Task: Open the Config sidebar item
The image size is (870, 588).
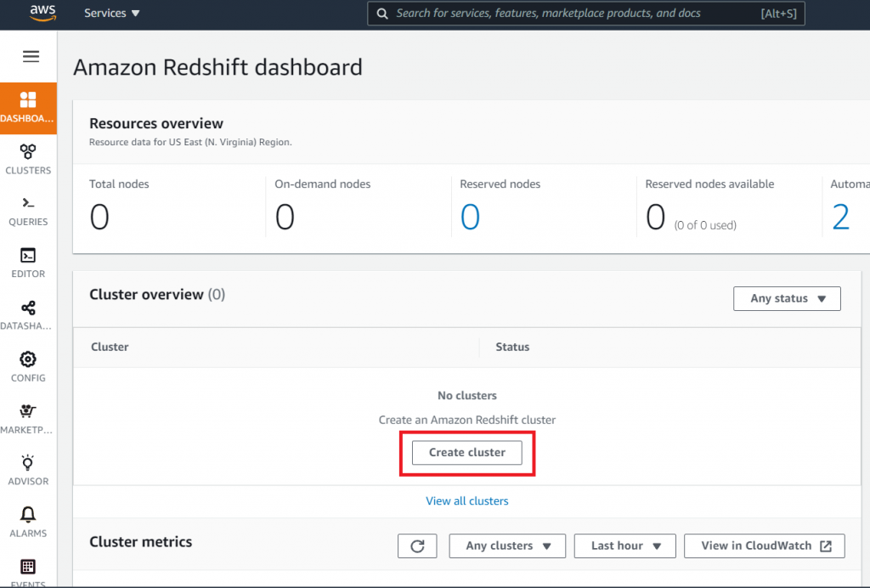Action: (x=28, y=367)
